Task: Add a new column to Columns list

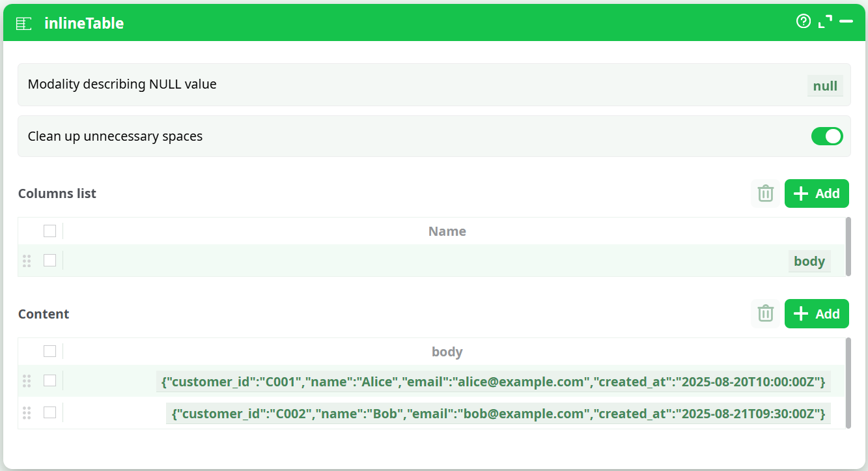Action: click(x=817, y=193)
